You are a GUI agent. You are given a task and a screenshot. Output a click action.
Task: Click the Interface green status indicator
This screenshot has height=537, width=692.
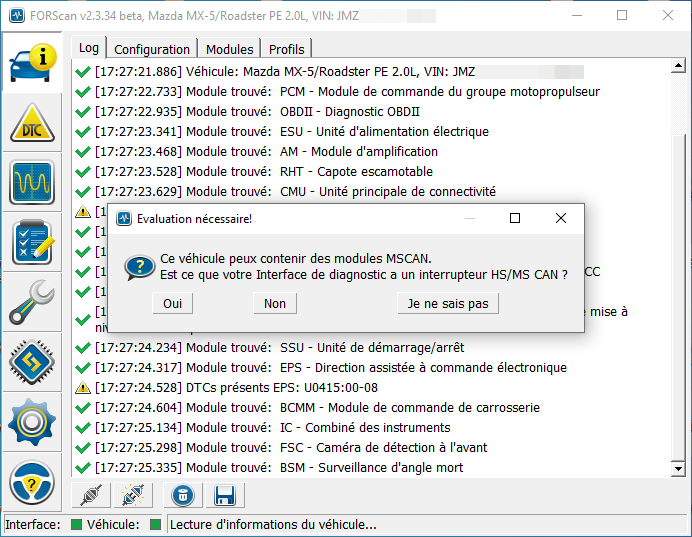click(x=76, y=525)
